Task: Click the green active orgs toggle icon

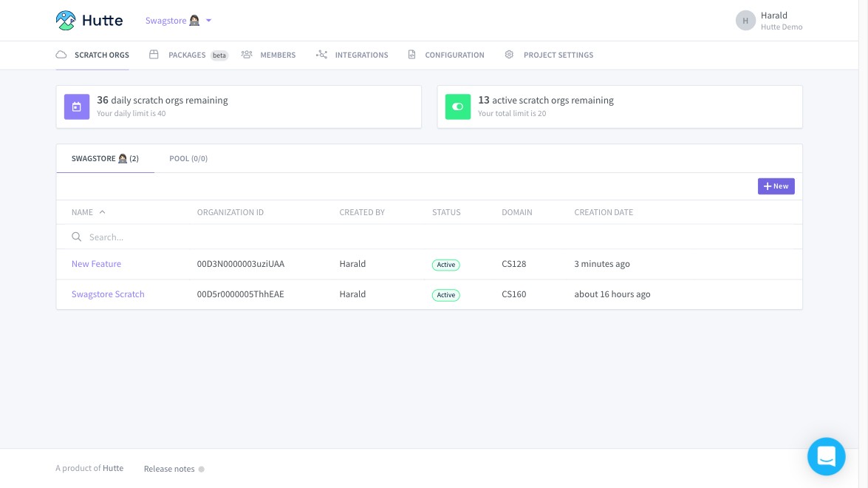Action: point(458,107)
